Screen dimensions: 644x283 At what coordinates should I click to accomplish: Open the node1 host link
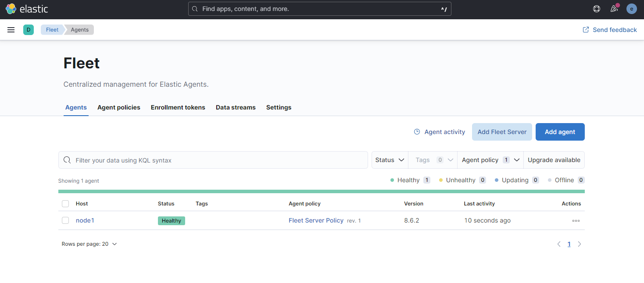click(x=85, y=220)
